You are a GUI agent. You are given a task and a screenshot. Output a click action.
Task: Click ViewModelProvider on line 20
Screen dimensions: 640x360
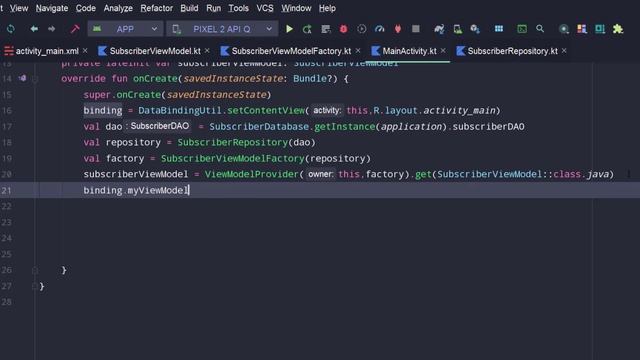pyautogui.click(x=252, y=174)
